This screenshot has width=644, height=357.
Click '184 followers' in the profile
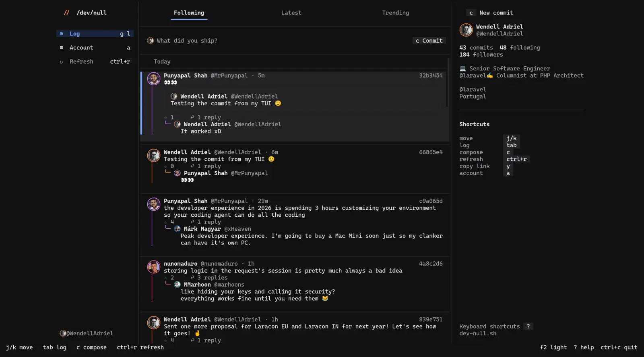[x=481, y=55]
